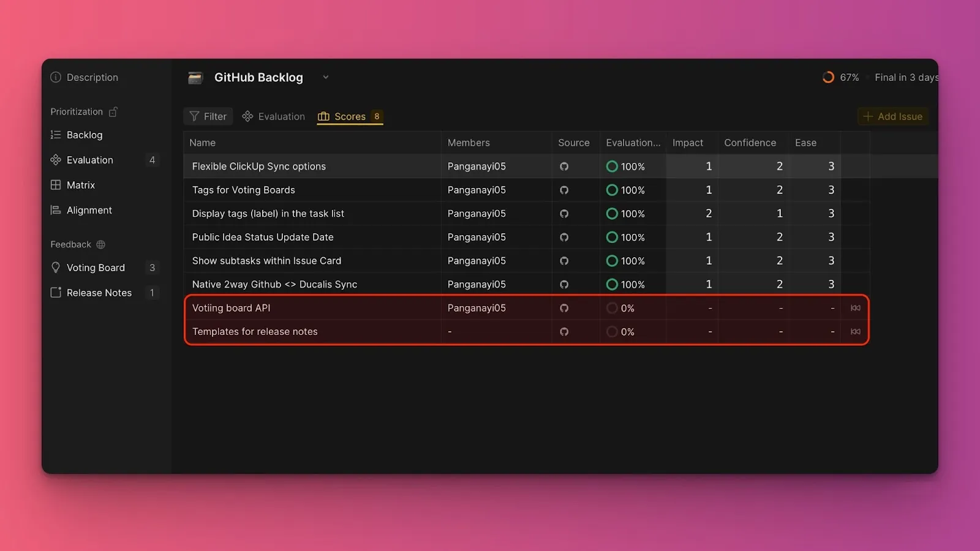This screenshot has width=980, height=551.
Task: Switch to the Evaluation tab
Action: 274,116
